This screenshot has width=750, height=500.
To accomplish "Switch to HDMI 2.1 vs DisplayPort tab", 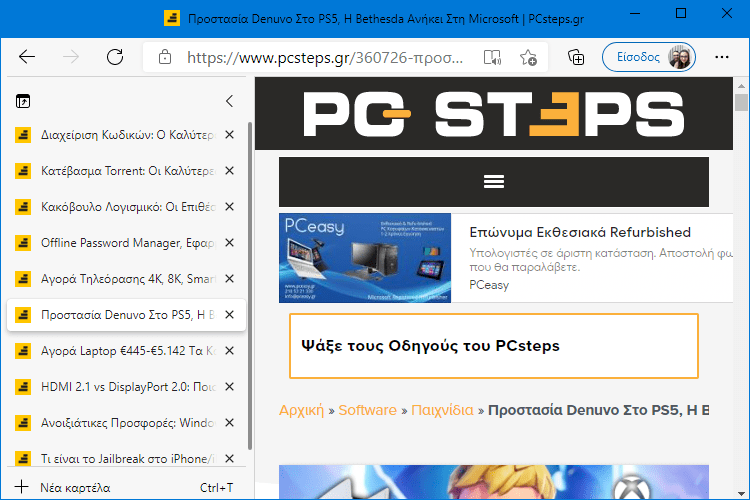I will click(x=128, y=387).
